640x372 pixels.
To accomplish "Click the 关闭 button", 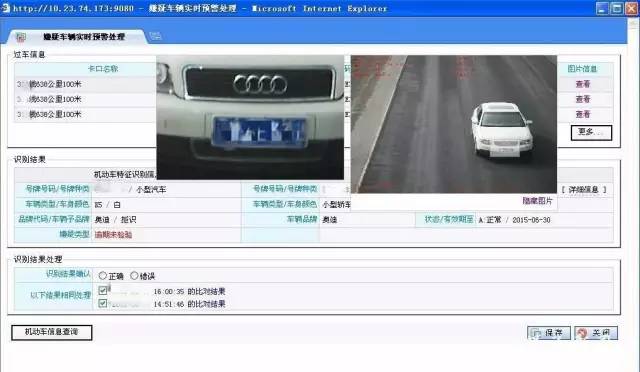I will coord(596,333).
